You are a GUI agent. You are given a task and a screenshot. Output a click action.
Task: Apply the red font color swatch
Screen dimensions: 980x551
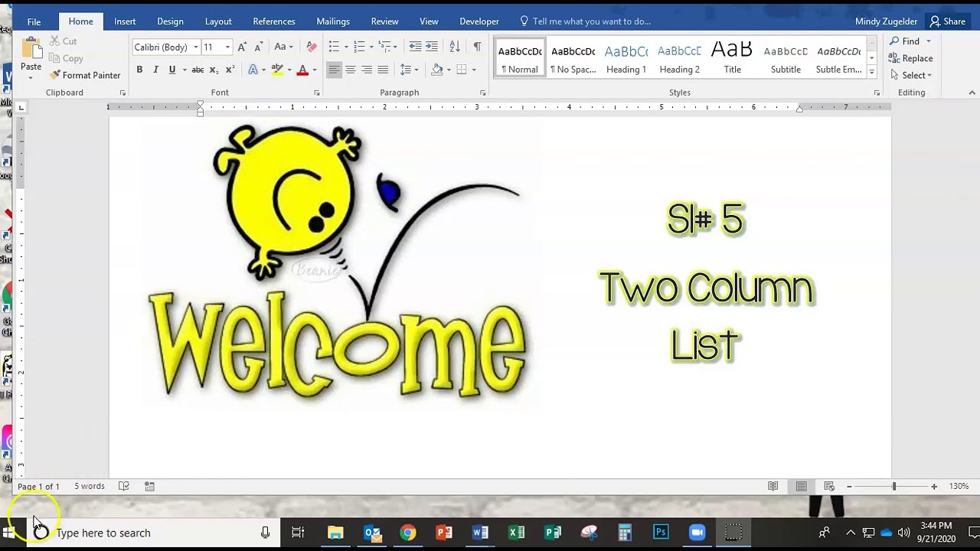[302, 70]
